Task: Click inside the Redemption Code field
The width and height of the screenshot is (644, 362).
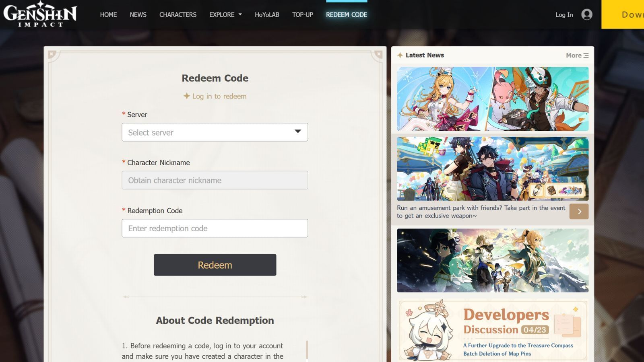Action: coord(215,228)
